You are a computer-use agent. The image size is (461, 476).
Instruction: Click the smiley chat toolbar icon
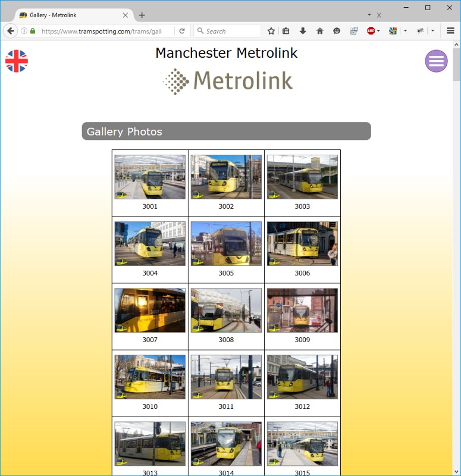click(337, 31)
